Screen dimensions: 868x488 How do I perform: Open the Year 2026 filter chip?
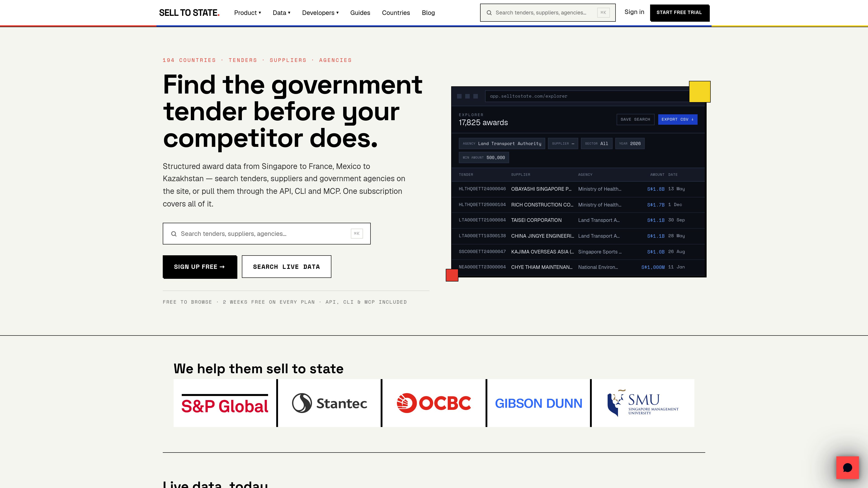(630, 143)
